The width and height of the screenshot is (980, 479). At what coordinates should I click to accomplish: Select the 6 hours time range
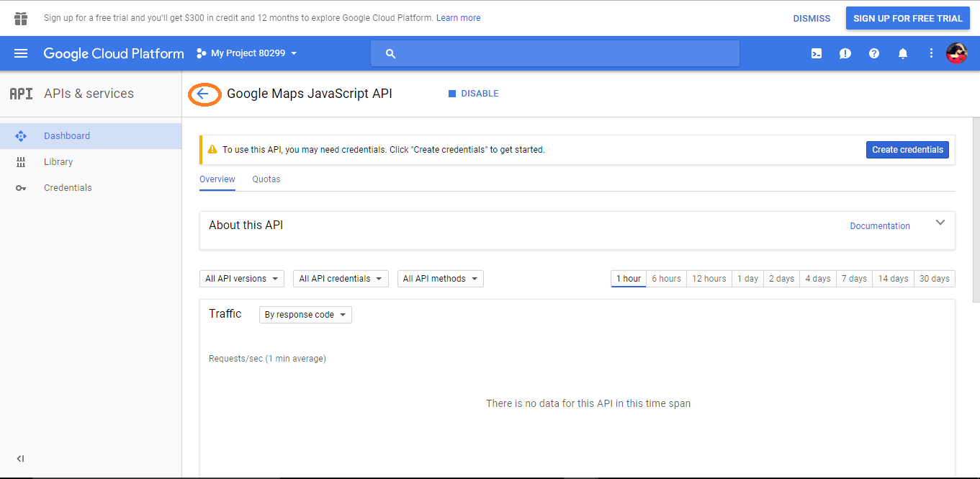tap(667, 279)
